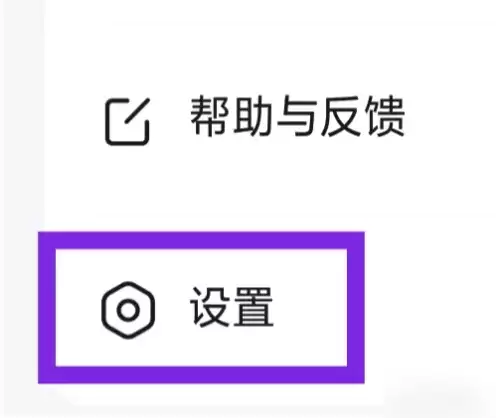Image resolution: width=496 pixels, height=418 pixels.
Task: Click the 帮助 words in help entry
Action: click(230, 116)
